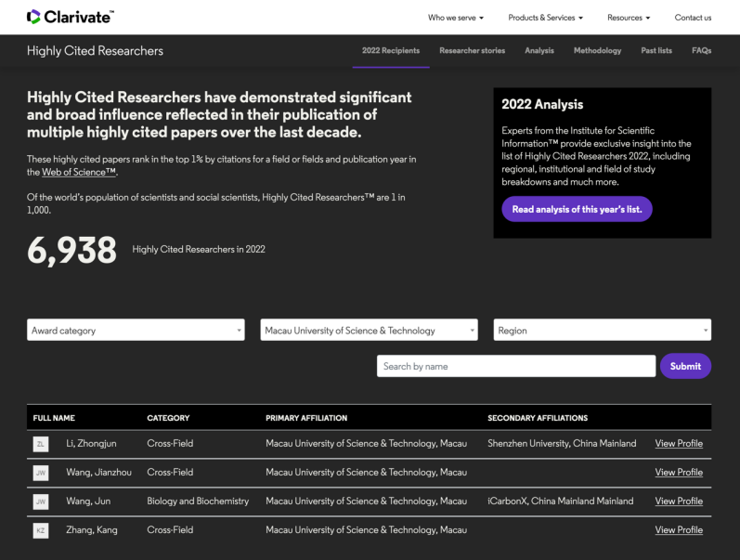Click Cross-Field in Zhang, Kang's row
The height and width of the screenshot is (560, 740).
170,529
